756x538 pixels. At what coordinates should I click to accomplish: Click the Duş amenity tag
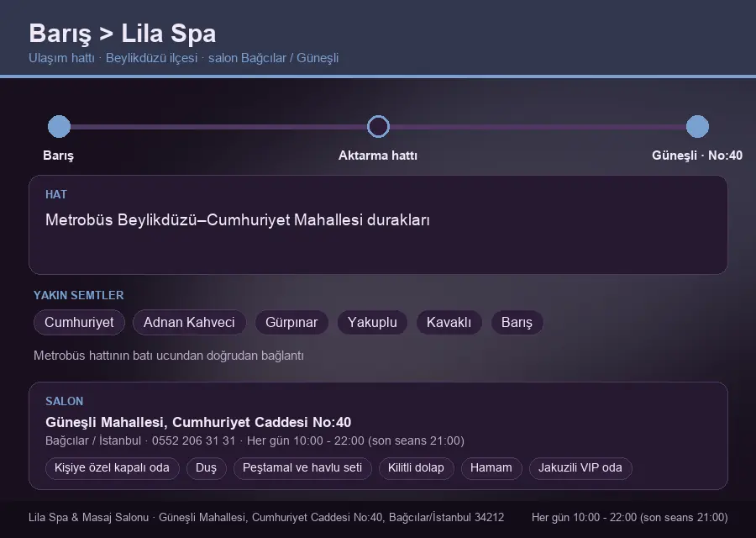point(206,468)
